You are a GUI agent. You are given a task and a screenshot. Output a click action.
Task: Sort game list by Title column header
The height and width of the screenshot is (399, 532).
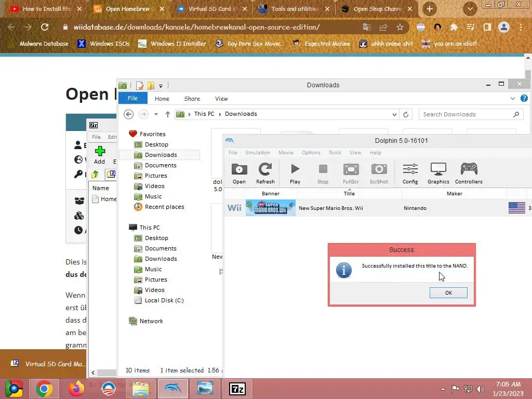tap(349, 193)
